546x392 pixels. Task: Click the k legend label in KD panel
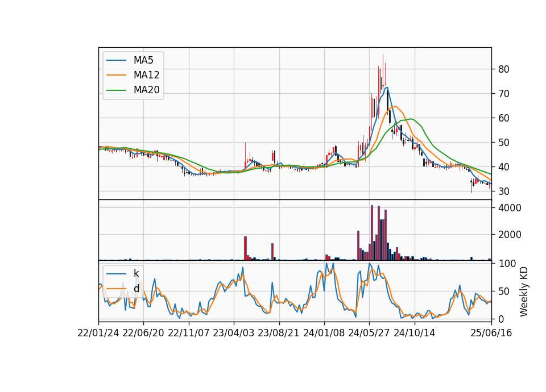tap(136, 273)
